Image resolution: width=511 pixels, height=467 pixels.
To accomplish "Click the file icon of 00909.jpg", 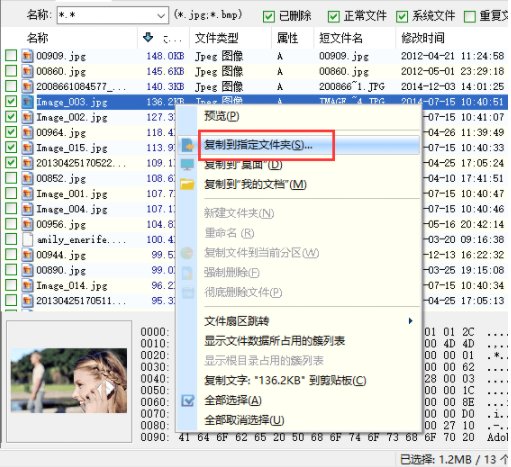I will (27, 56).
